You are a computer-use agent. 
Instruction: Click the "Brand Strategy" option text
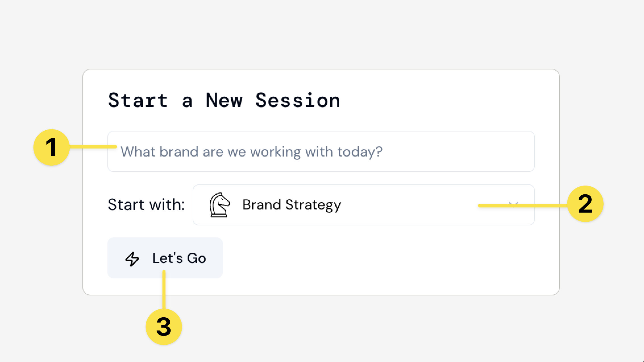point(292,205)
